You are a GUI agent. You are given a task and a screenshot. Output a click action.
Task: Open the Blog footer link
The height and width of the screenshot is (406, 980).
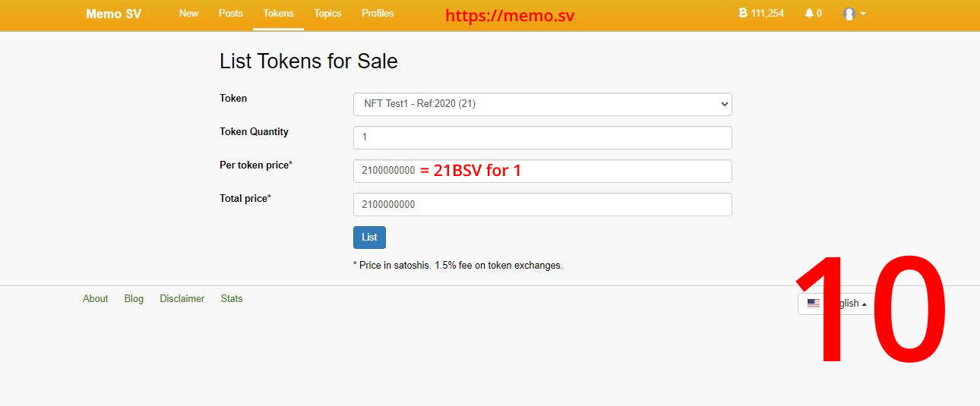(x=134, y=299)
